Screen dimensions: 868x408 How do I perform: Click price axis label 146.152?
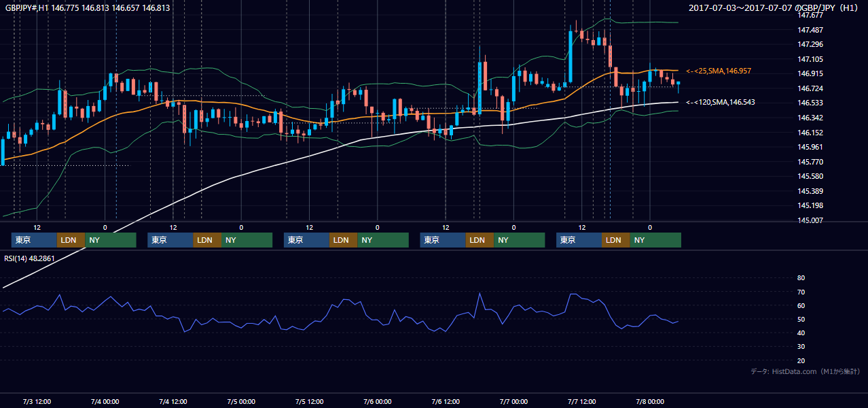pyautogui.click(x=811, y=133)
